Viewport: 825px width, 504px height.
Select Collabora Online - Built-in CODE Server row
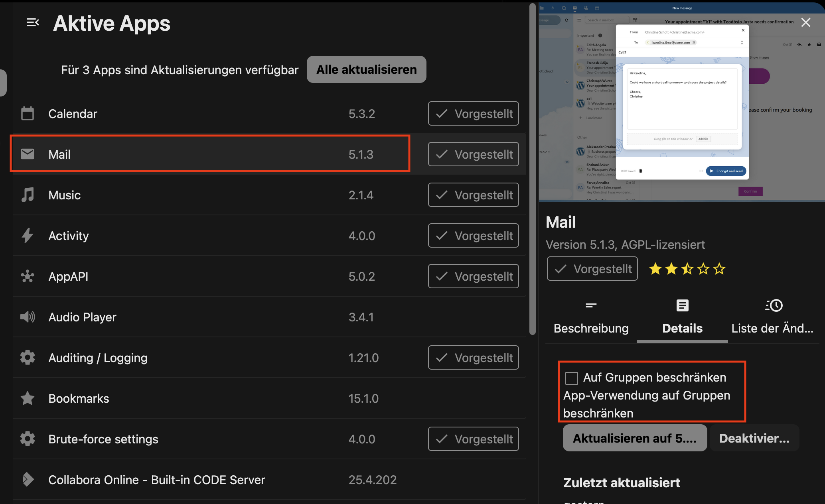269,480
